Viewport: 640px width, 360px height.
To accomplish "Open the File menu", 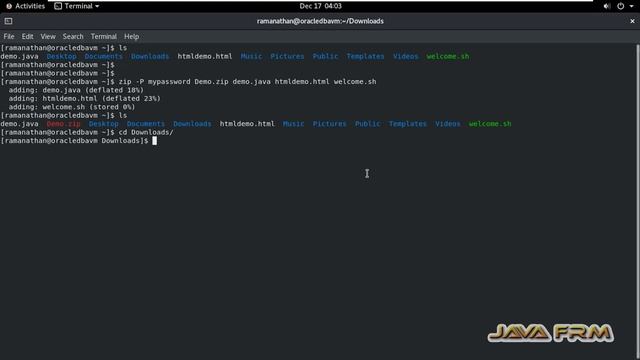I will (x=9, y=36).
